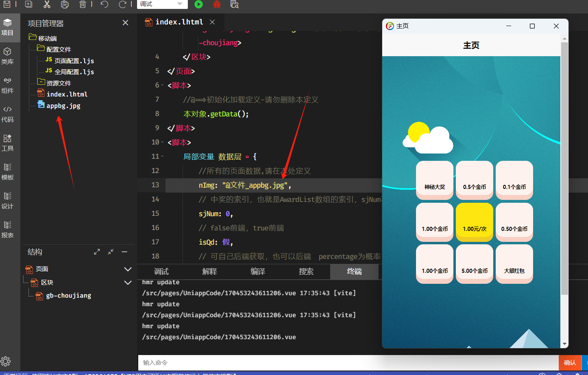Start debugging with red bug icon
The image size is (588, 375).
tap(217, 4)
